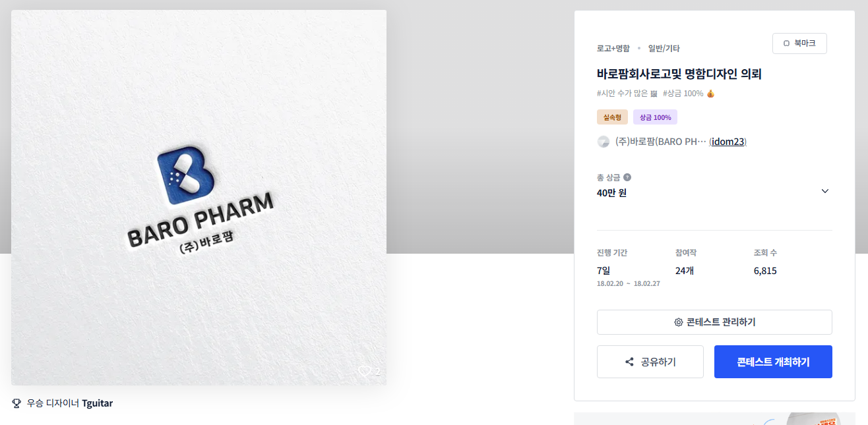
Task: Share the contest via 공유하기
Action: pos(650,362)
